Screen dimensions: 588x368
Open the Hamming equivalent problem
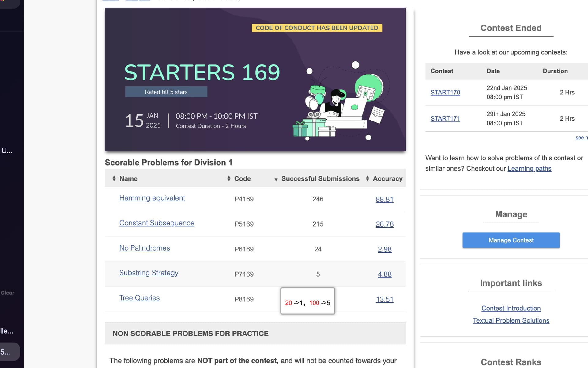(x=152, y=198)
